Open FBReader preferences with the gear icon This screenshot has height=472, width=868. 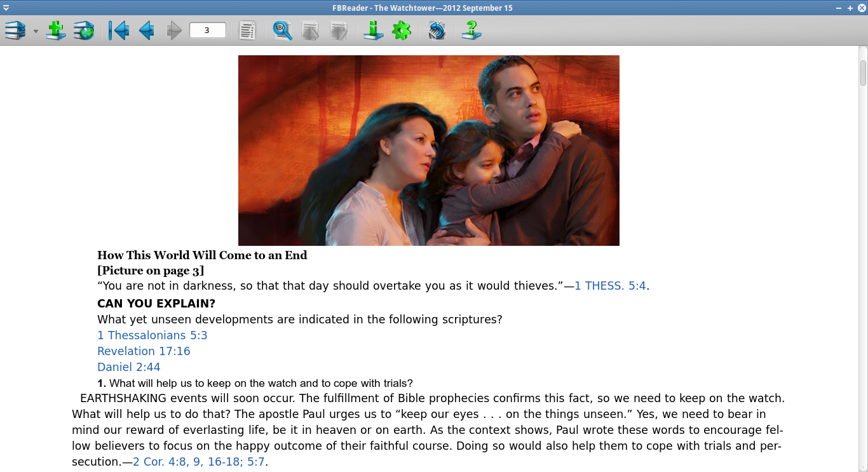pos(402,30)
